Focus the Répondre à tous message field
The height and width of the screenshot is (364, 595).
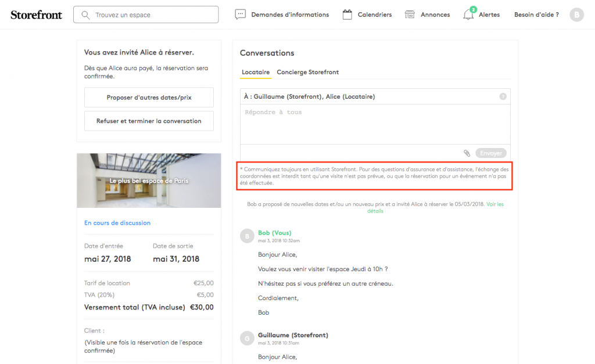375,124
